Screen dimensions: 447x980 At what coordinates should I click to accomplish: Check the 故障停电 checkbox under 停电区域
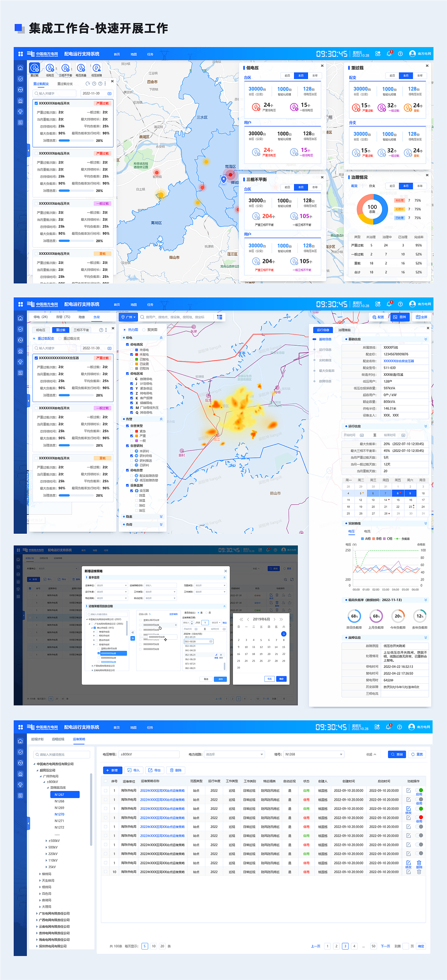(x=132, y=379)
